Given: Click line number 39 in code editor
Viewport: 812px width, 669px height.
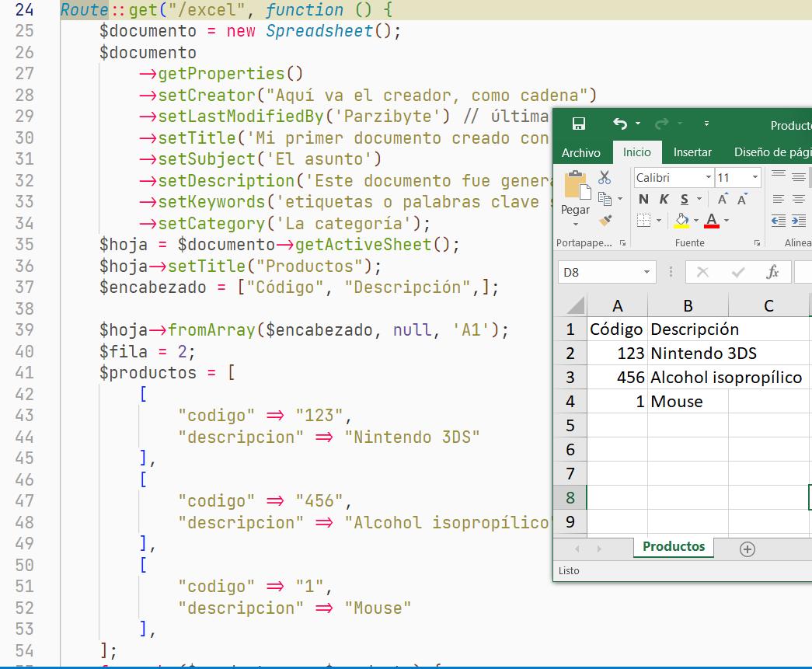Looking at the screenshot, I should 24,330.
